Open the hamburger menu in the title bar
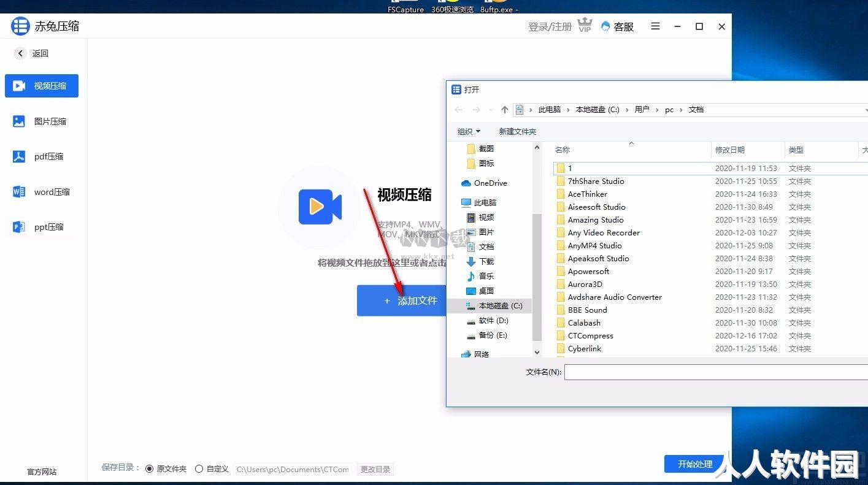 pyautogui.click(x=655, y=26)
